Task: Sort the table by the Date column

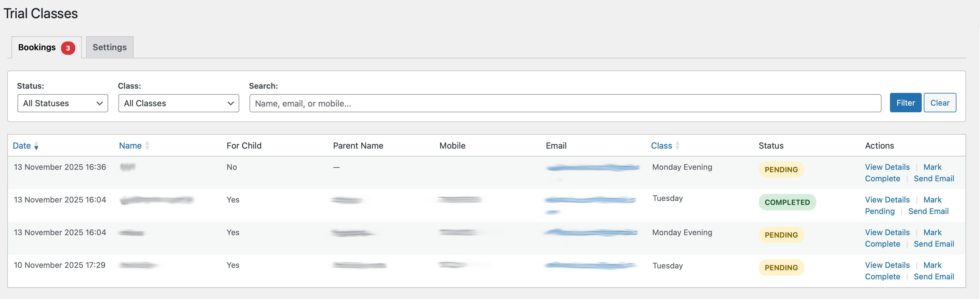Action: 22,146
